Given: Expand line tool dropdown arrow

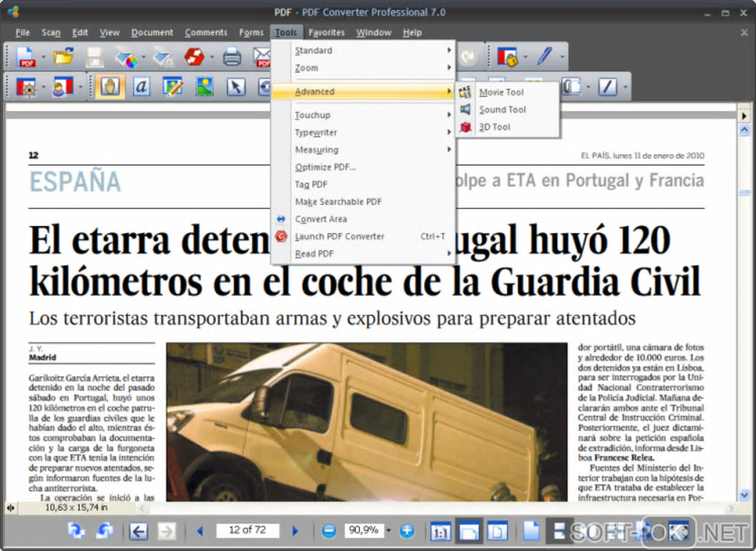Looking at the screenshot, I should pos(625,88).
